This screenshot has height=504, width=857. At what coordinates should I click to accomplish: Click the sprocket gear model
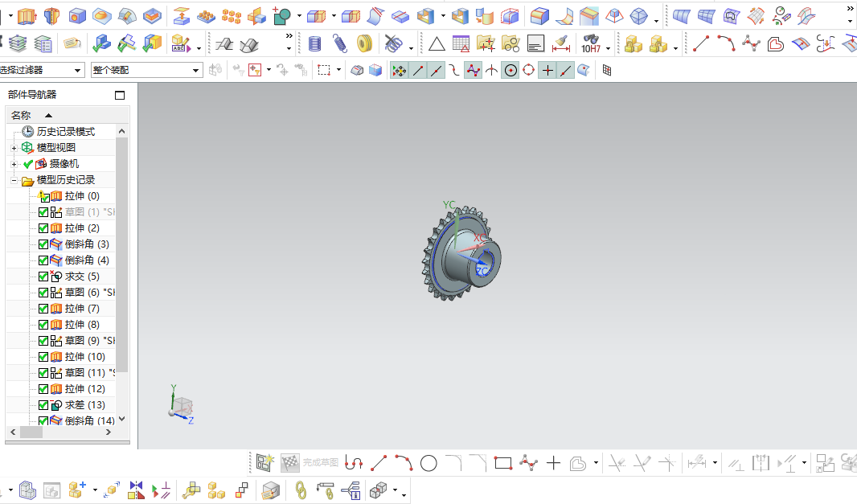pos(461,252)
